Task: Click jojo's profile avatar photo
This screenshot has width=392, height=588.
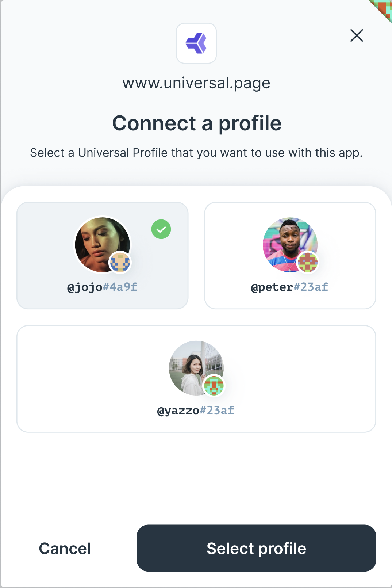Action: pyautogui.click(x=99, y=241)
